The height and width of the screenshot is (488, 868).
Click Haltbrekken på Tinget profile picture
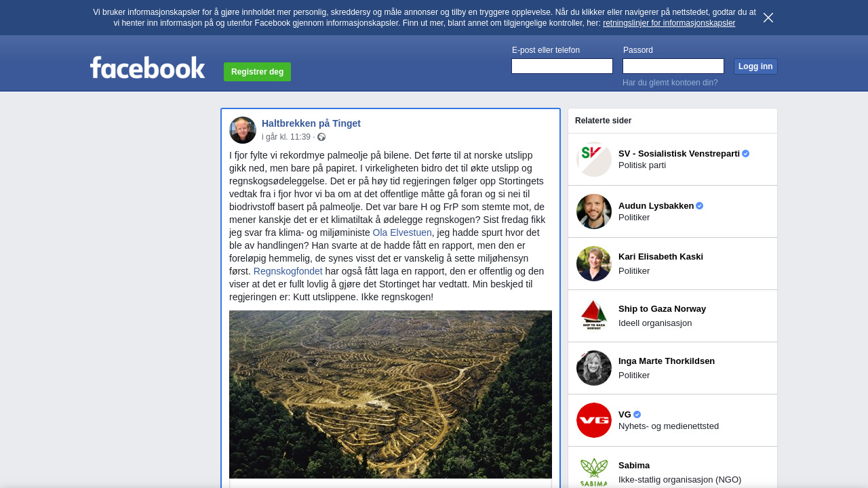(x=243, y=130)
